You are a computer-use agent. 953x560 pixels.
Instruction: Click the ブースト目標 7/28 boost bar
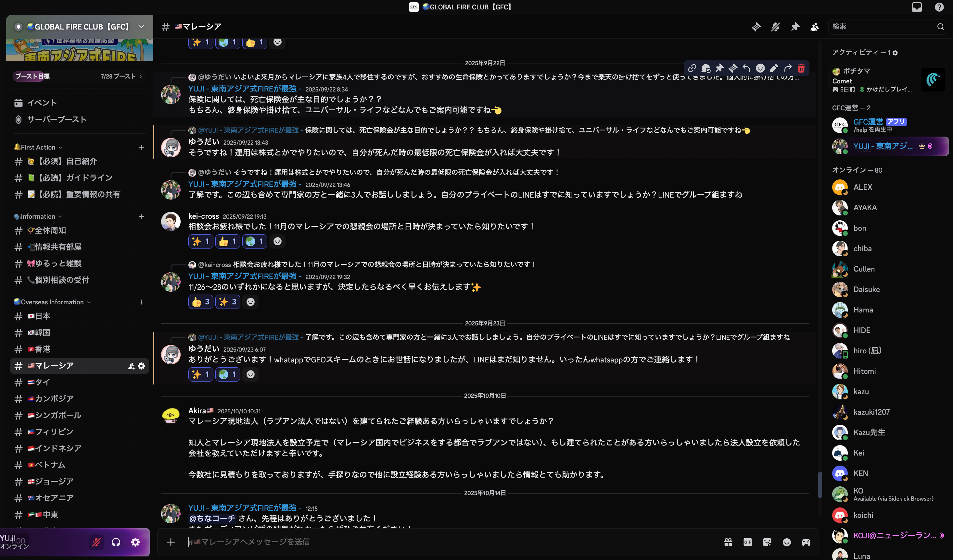click(79, 76)
